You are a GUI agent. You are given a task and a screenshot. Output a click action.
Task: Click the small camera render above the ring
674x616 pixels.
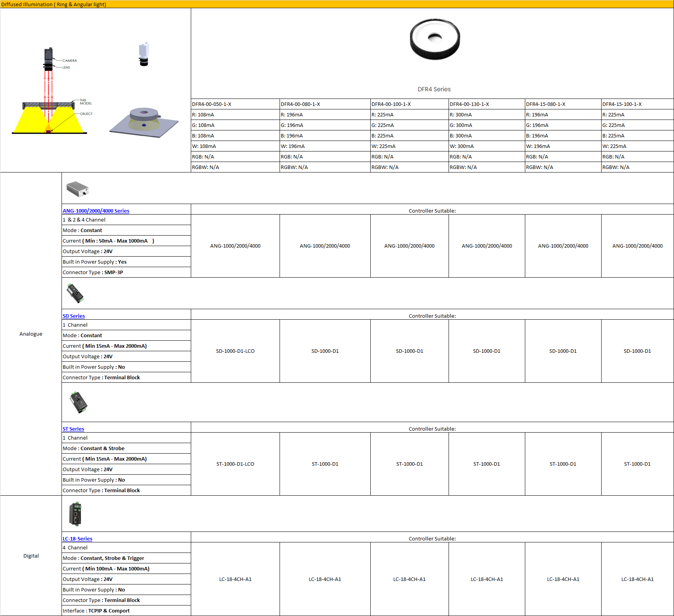pos(144,54)
